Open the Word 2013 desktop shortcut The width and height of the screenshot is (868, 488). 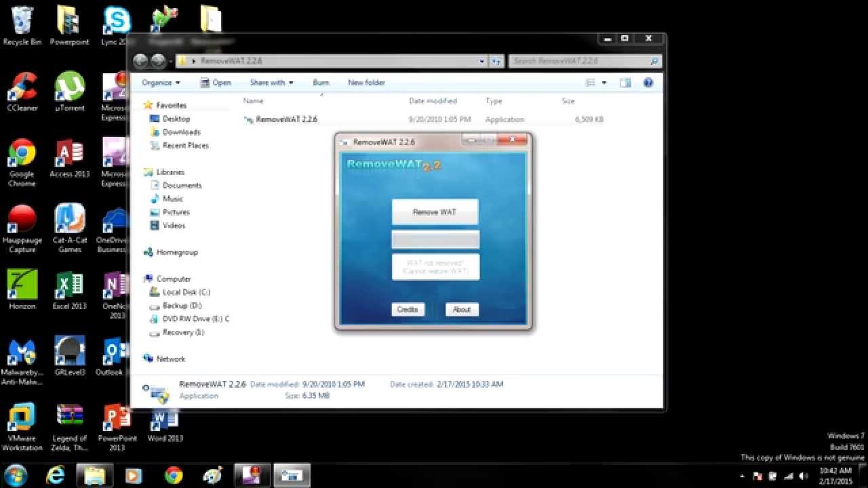(x=165, y=422)
